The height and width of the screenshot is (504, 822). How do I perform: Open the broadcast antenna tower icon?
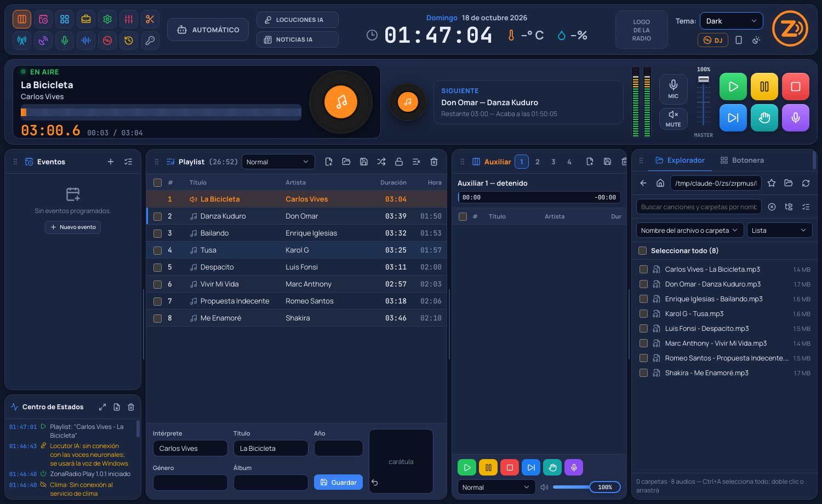(x=22, y=41)
